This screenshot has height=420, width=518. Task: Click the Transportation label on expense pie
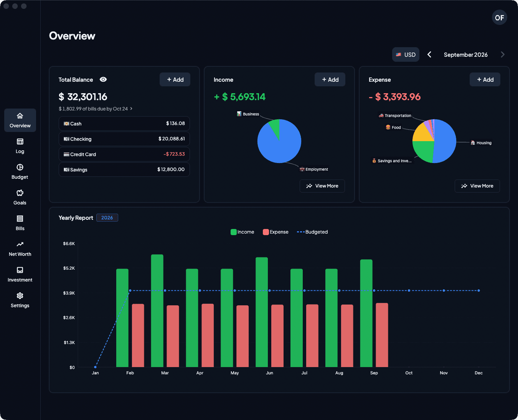395,115
